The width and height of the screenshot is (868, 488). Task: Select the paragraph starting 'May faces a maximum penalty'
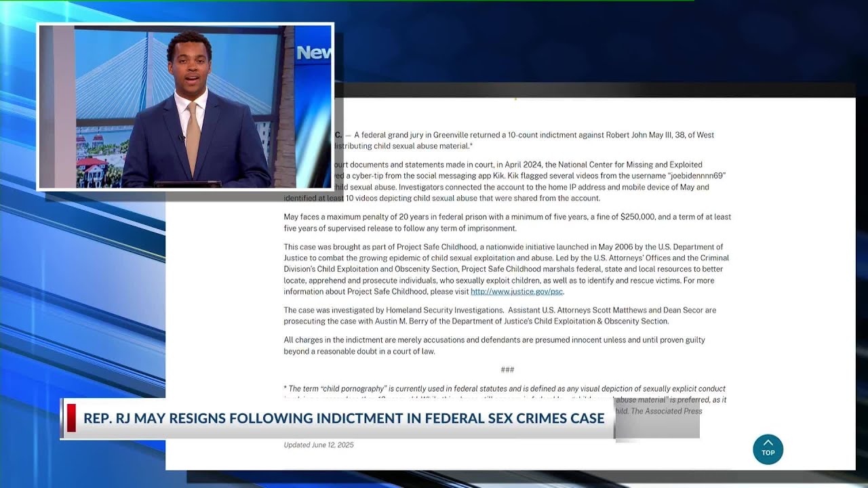click(x=507, y=222)
